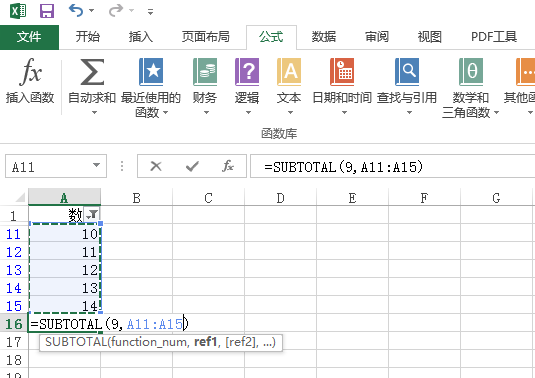Select row header 12
Viewport: 535px width, 378px height.
tap(14, 252)
